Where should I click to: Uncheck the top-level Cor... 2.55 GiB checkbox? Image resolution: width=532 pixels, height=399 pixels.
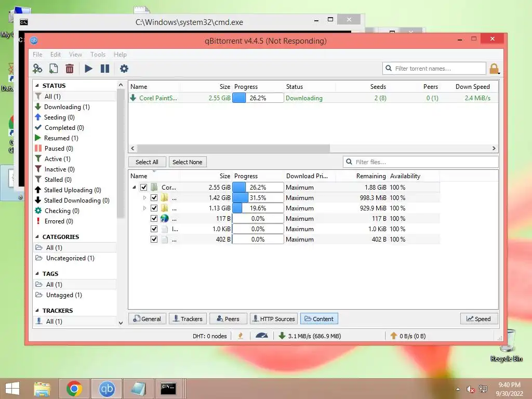[143, 187]
